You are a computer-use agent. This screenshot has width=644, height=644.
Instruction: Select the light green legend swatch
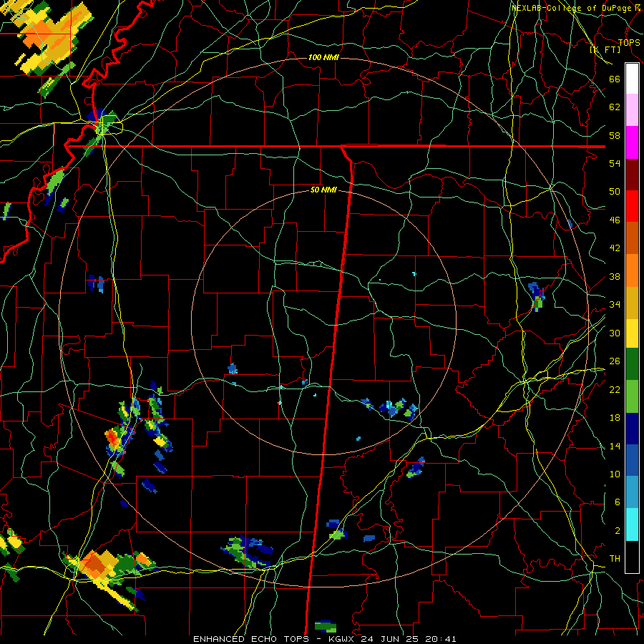coord(632,396)
